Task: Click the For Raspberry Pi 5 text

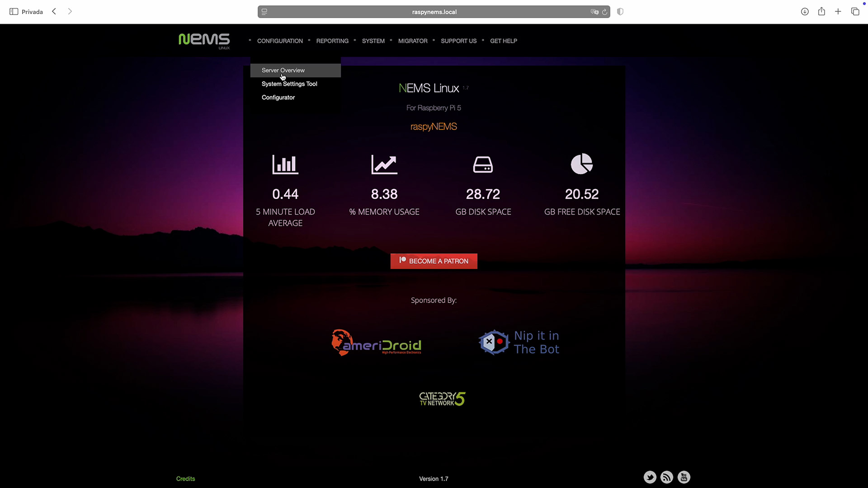Action: [x=434, y=108]
